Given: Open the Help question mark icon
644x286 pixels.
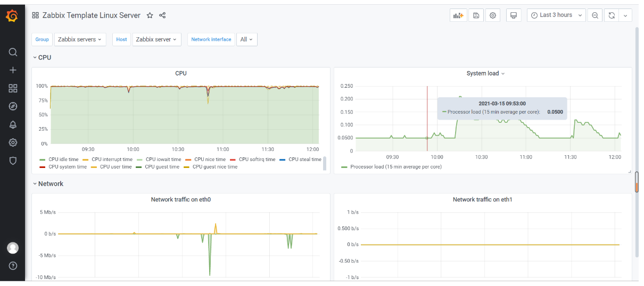Looking at the screenshot, I should pos(13,265).
